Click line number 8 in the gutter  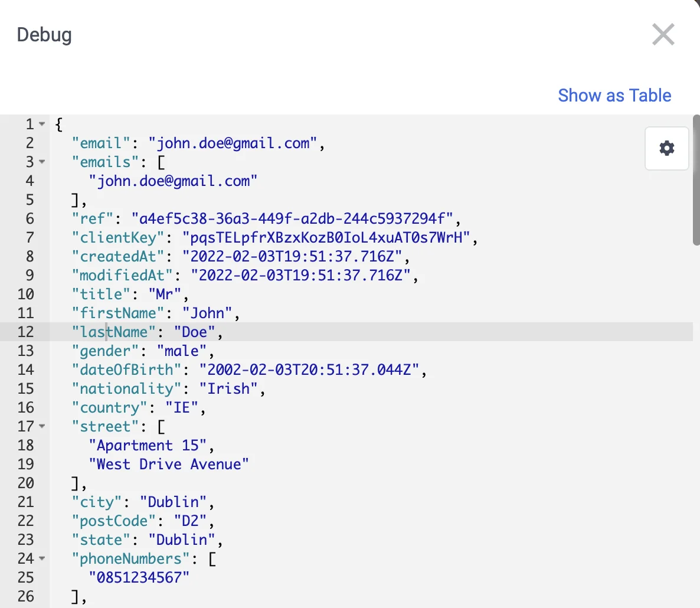coord(30,257)
